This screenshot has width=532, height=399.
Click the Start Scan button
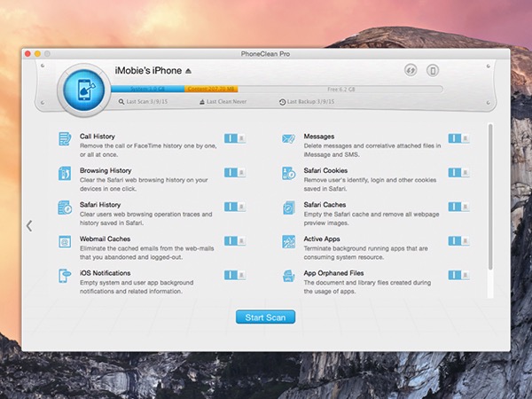tap(265, 317)
